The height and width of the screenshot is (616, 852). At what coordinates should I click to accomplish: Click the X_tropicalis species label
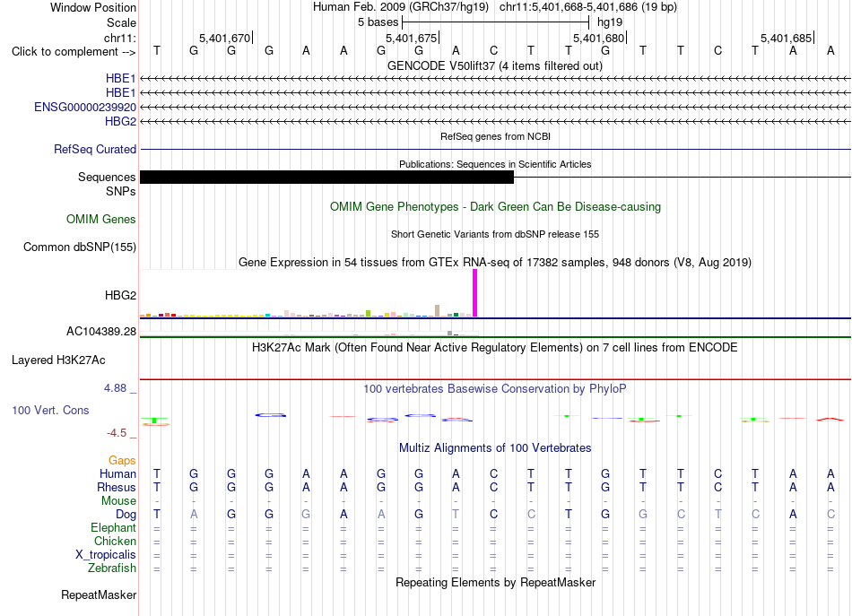tap(106, 555)
